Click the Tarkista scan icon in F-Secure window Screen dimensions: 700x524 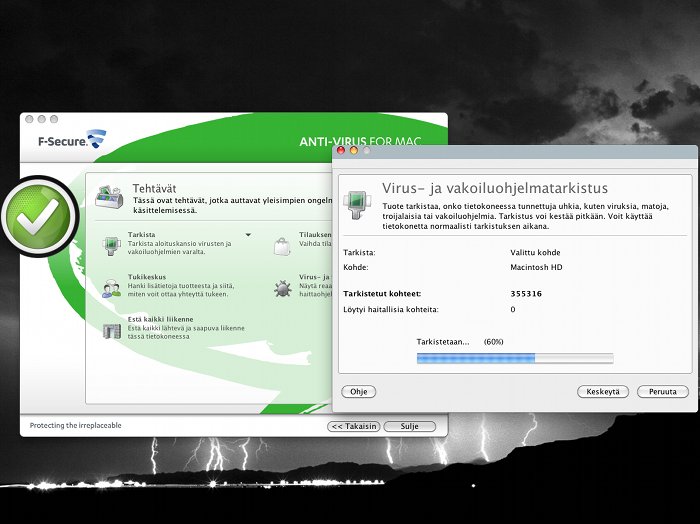[111, 245]
